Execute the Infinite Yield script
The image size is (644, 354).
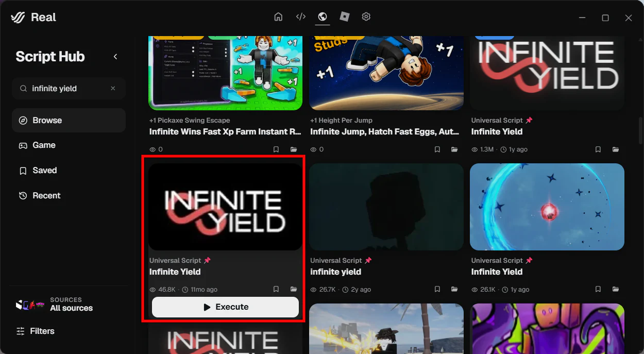(225, 307)
